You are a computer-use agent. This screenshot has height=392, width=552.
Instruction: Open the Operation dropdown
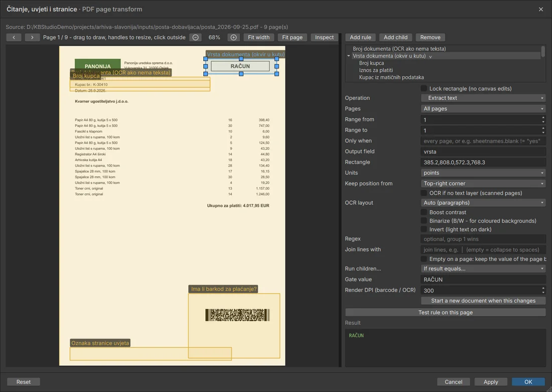483,98
